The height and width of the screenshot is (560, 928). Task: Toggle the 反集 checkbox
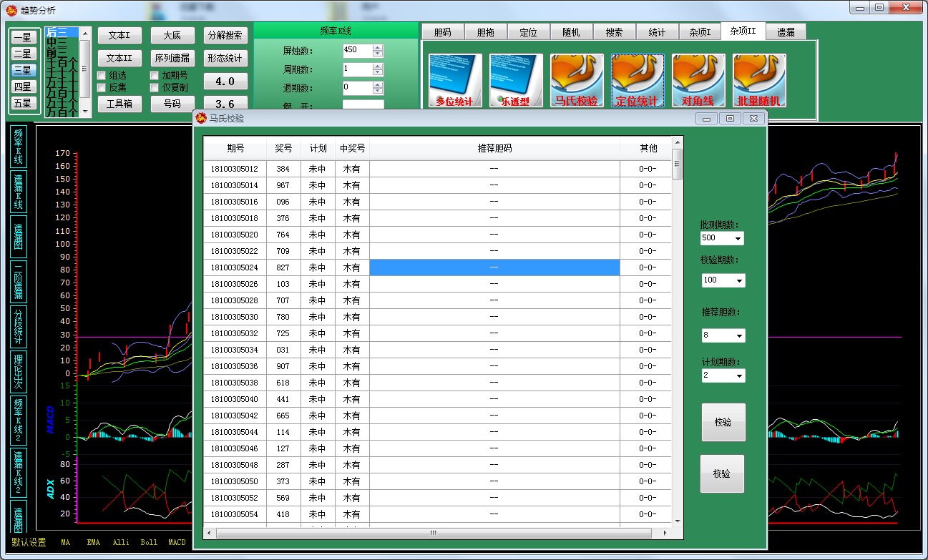click(102, 88)
